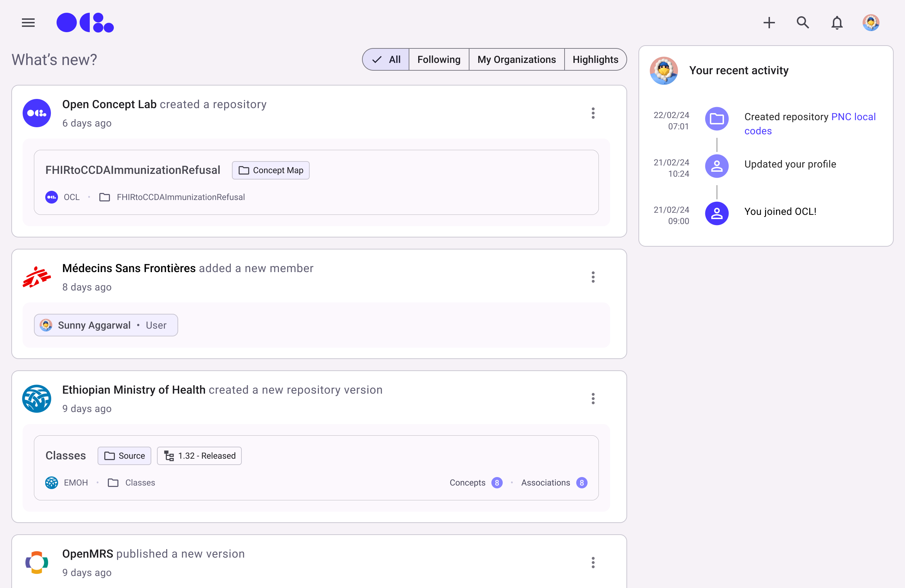Open more options for Médecins Sans Frontières post
The image size is (905, 588).
[593, 277]
